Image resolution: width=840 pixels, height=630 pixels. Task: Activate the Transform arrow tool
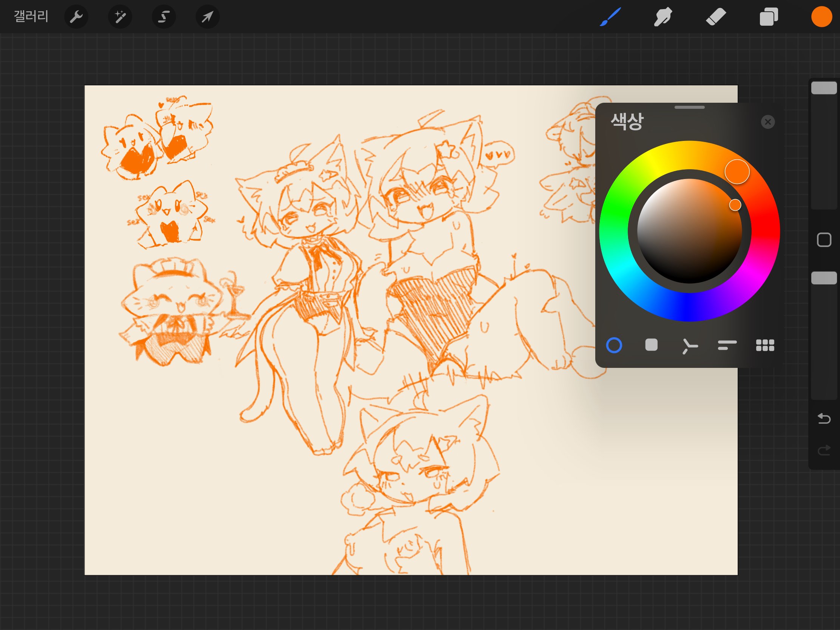tap(207, 17)
